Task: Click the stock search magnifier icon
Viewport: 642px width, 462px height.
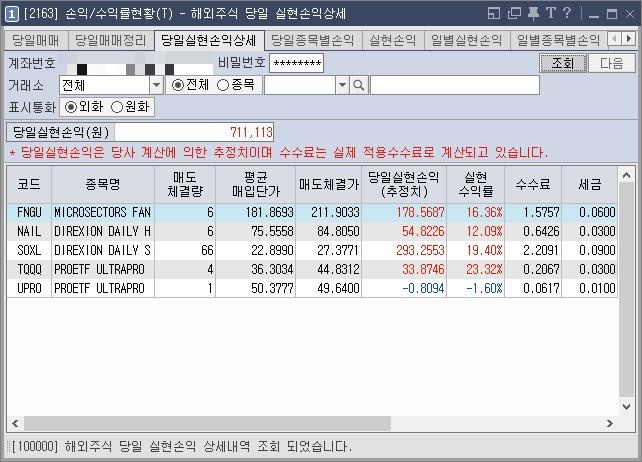Action: pos(359,85)
